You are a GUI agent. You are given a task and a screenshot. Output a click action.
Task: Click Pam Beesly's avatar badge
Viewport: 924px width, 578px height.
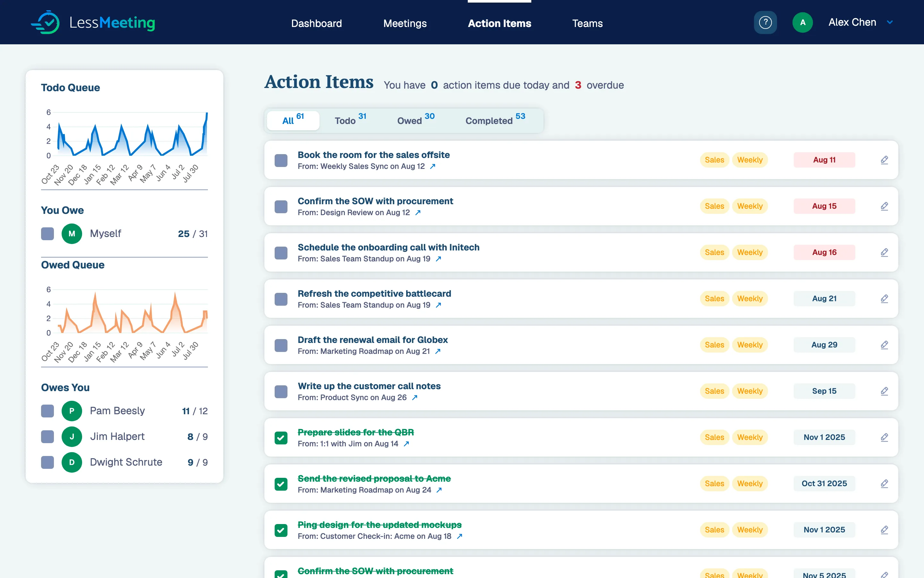[72, 411]
